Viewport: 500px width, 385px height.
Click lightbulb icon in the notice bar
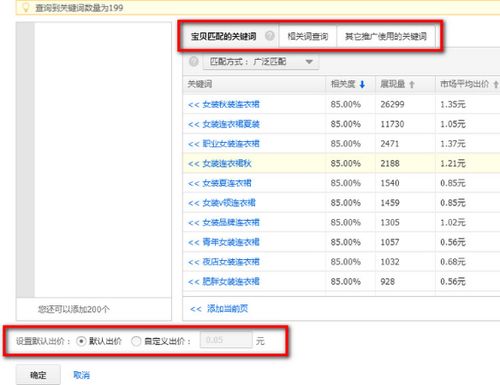coord(26,7)
